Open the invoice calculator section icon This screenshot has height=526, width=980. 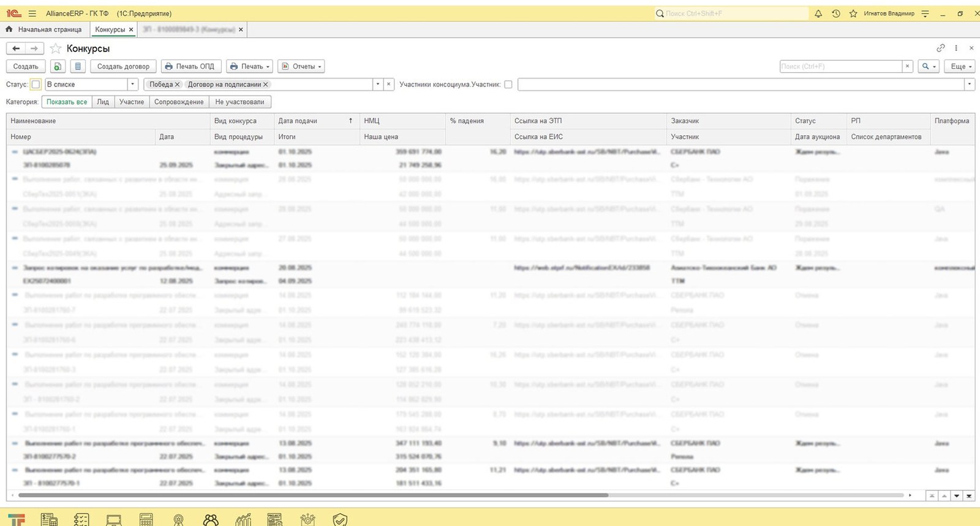49,520
